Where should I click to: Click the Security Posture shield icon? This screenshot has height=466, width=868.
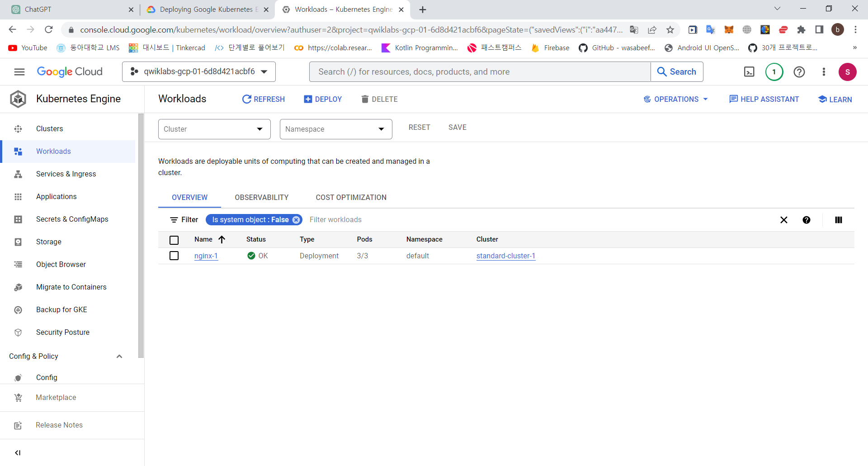tap(18, 333)
